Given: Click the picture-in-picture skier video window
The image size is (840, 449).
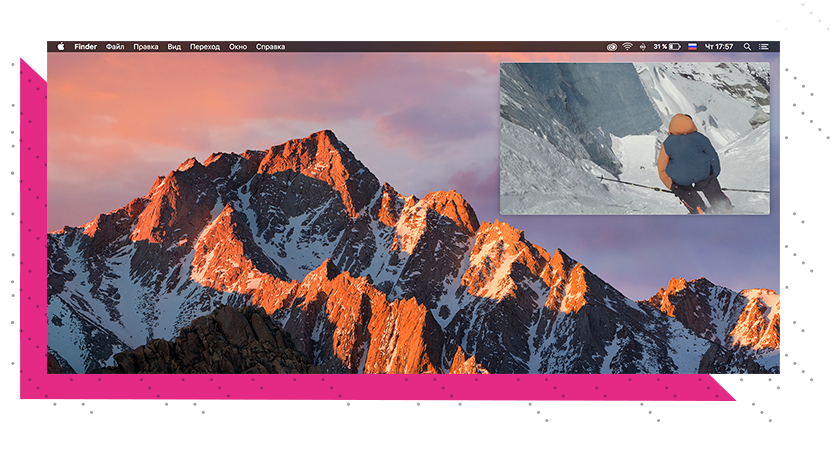Looking at the screenshot, I should tap(635, 138).
